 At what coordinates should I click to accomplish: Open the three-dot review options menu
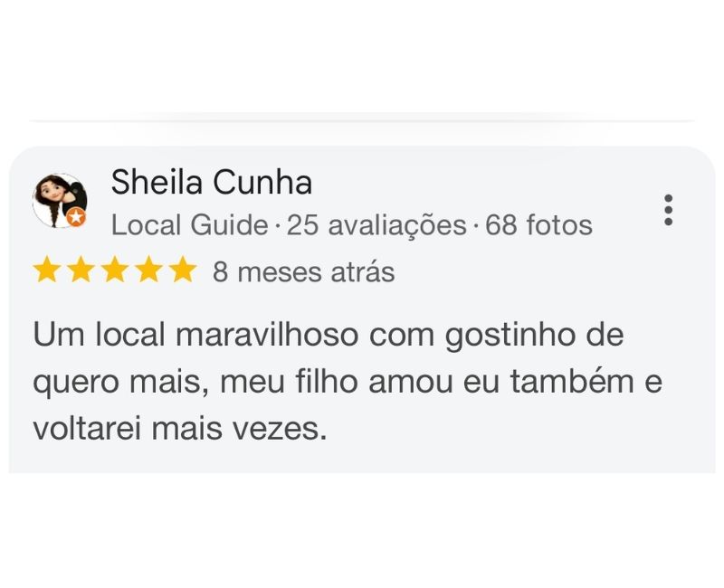[x=669, y=210]
